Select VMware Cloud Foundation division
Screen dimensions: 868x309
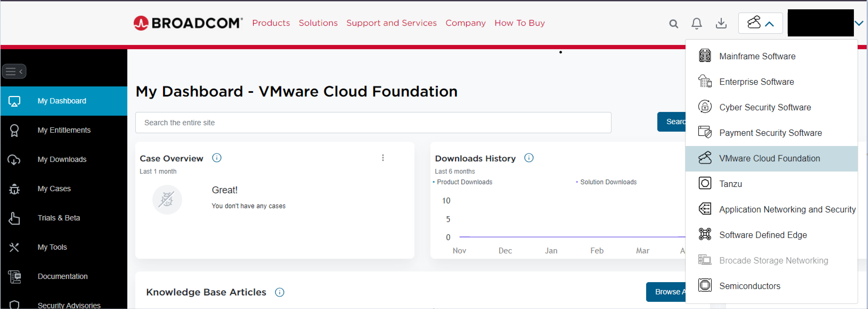[771, 158]
